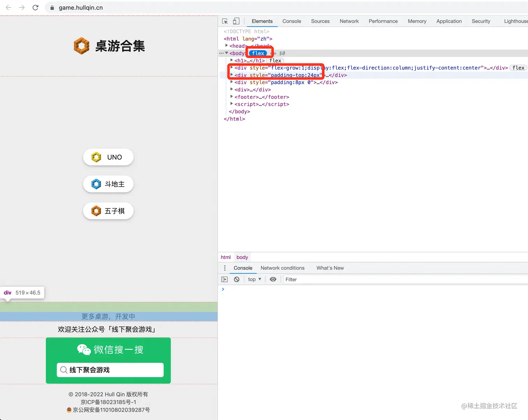
Task: Open the Network tab
Action: (x=349, y=21)
